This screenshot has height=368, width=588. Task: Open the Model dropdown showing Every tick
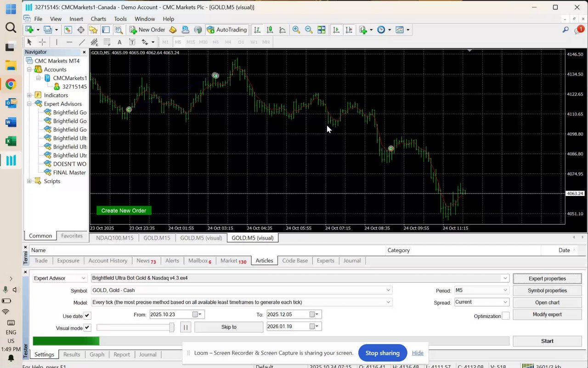pyautogui.click(x=241, y=302)
